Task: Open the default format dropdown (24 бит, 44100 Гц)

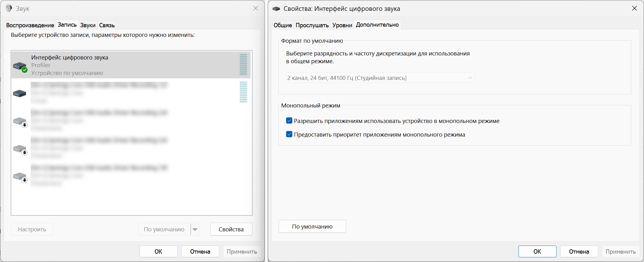Action: [x=380, y=78]
